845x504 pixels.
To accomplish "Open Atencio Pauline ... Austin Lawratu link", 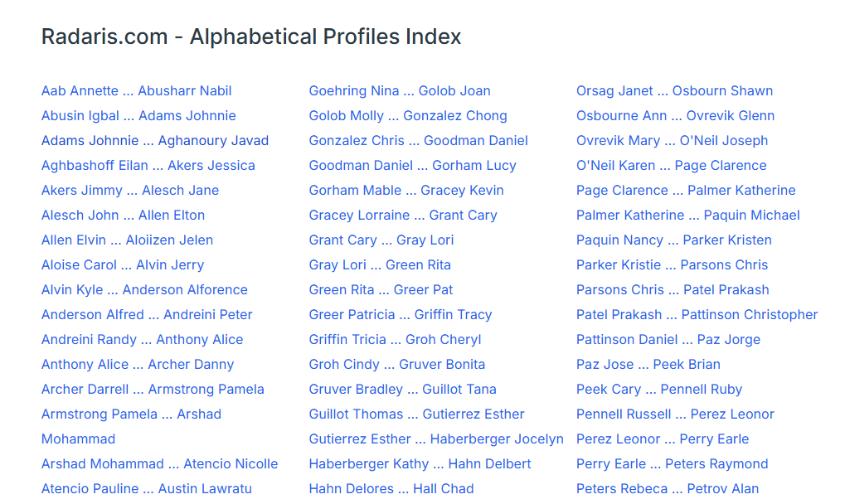I will tap(146, 489).
